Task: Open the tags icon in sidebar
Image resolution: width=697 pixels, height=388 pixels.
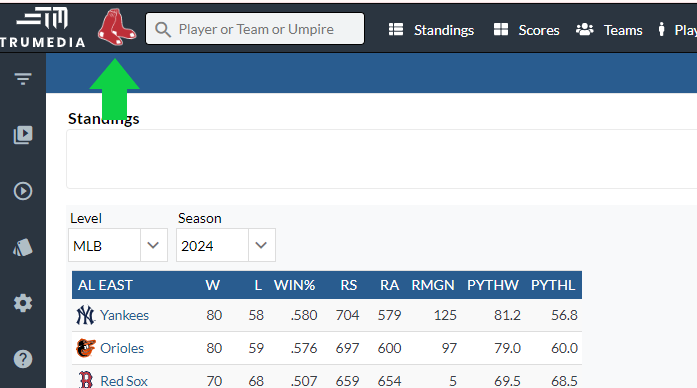Action: coord(23,247)
